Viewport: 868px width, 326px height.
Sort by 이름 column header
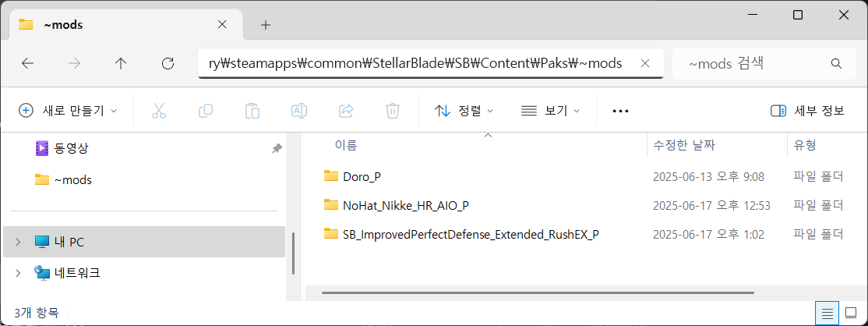(x=346, y=146)
